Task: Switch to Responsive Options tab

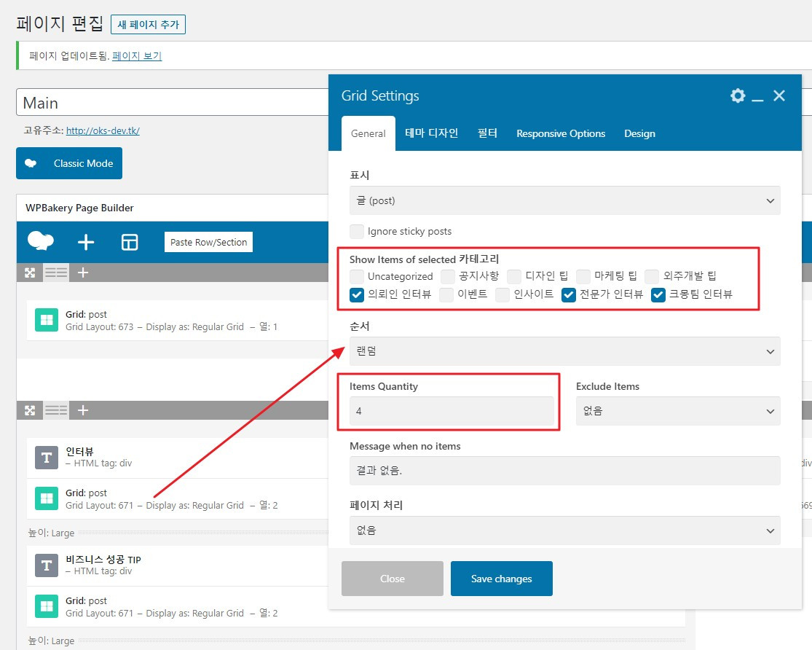Action: [561, 133]
